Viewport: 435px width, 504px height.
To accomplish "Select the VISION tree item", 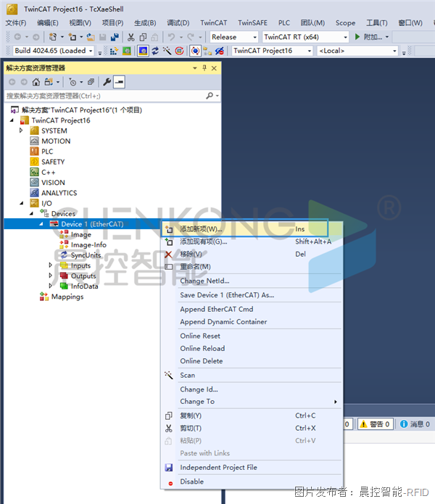I will point(53,183).
